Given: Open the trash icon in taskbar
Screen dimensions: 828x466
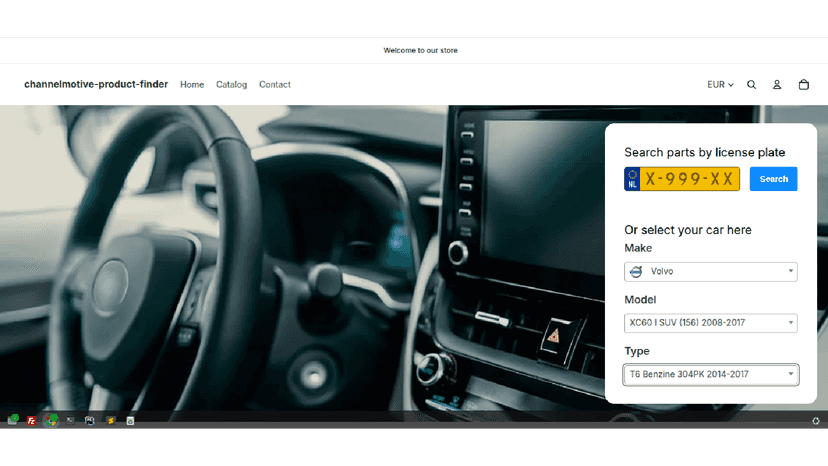Looking at the screenshot, I should tap(130, 421).
